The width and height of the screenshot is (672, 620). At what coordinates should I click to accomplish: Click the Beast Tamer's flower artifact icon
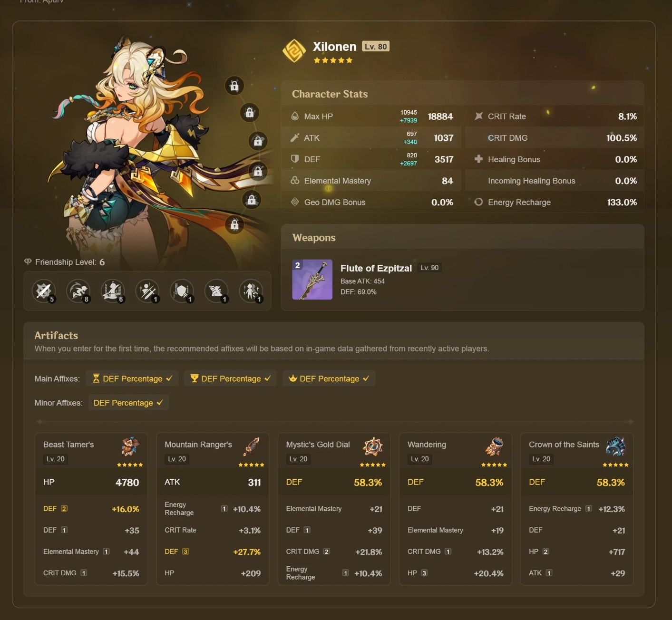pyautogui.click(x=130, y=447)
